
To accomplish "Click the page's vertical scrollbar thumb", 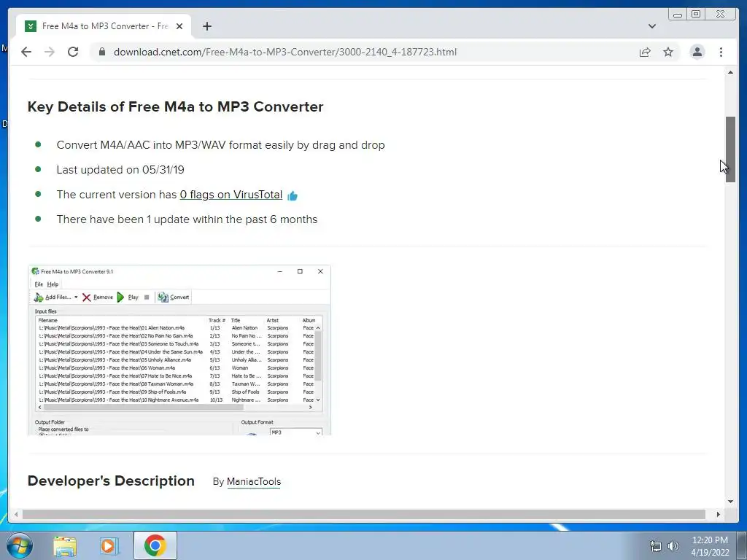I will click(730, 149).
